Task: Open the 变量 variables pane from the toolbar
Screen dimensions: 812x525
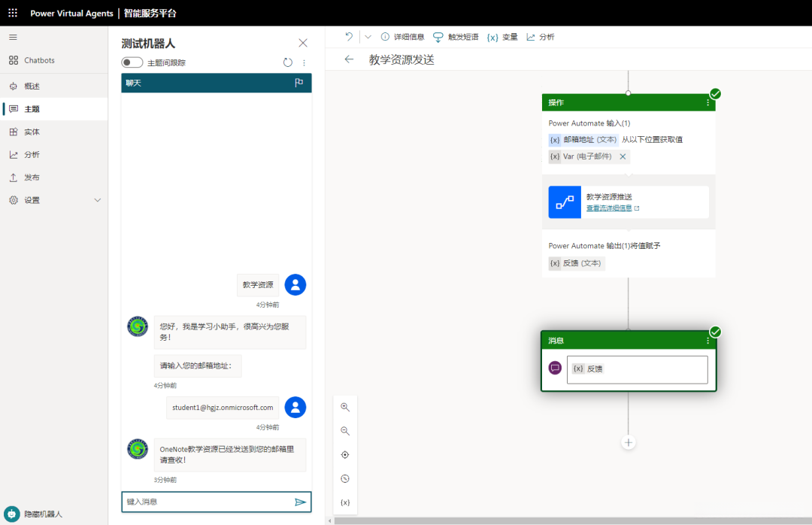Action: tap(502, 37)
